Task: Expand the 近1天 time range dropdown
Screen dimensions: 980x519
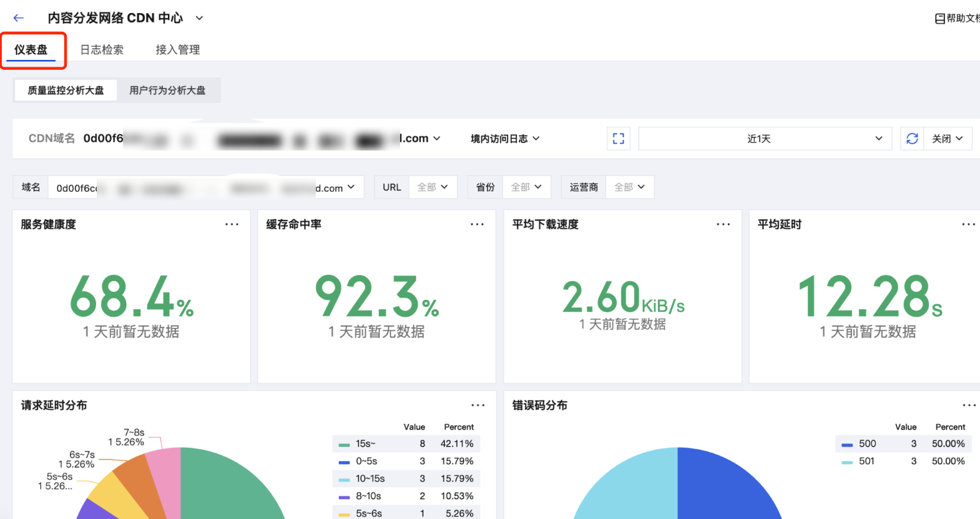Action: coord(763,139)
